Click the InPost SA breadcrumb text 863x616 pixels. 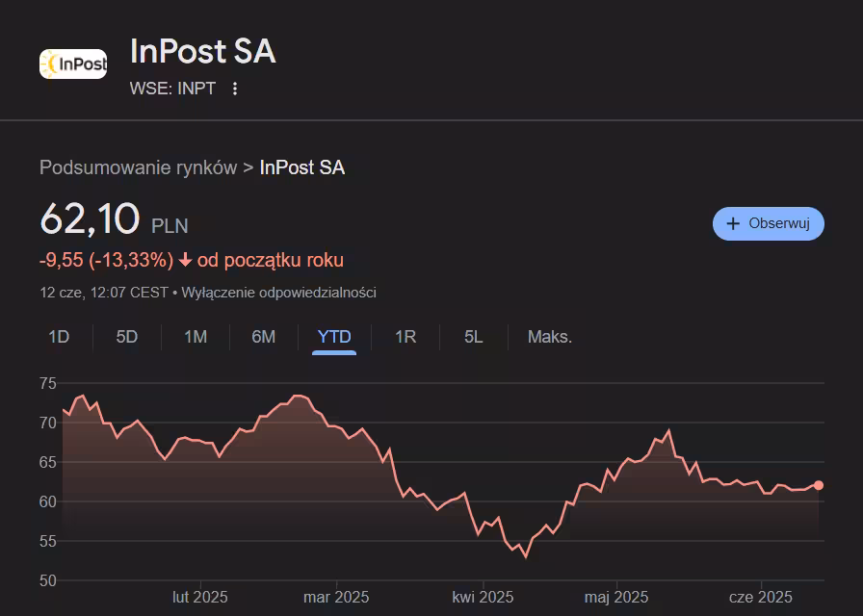pyautogui.click(x=302, y=167)
